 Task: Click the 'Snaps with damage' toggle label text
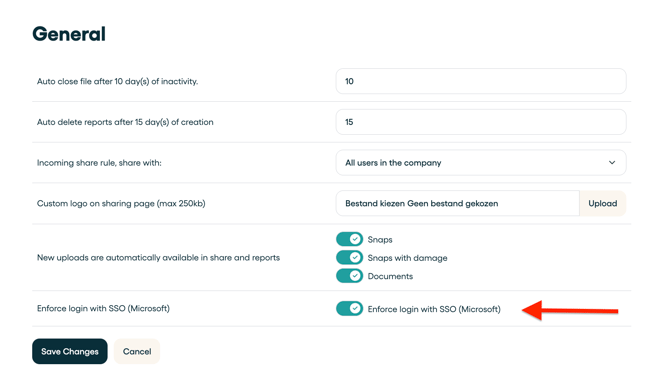[x=407, y=258]
